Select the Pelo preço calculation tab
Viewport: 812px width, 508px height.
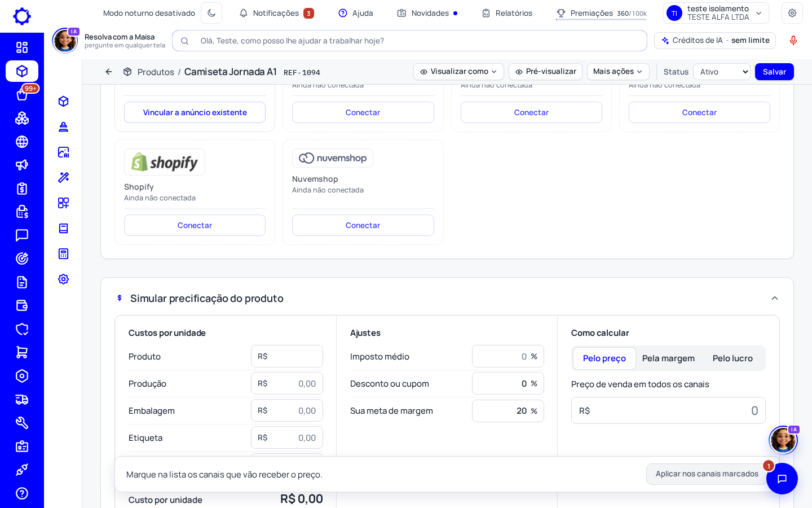pyautogui.click(x=604, y=358)
